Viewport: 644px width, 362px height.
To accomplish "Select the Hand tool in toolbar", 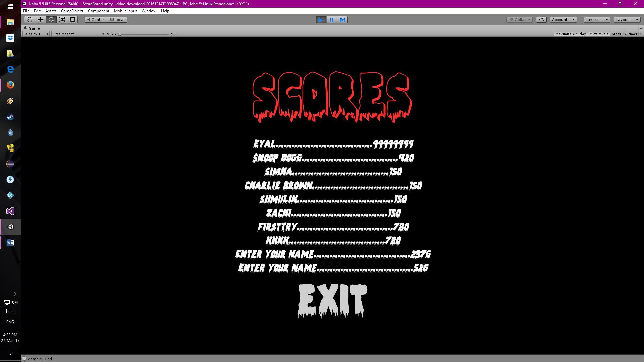I will point(30,20).
